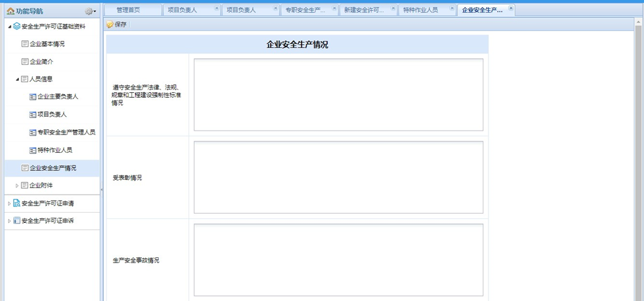Expand the 安全生产许可证申请 section arrow

point(9,204)
